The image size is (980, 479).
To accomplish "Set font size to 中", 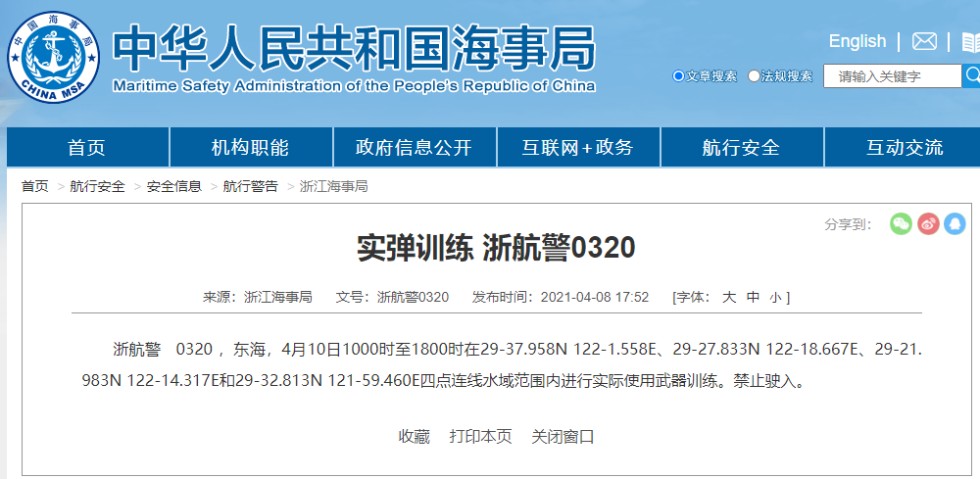I will [x=753, y=297].
